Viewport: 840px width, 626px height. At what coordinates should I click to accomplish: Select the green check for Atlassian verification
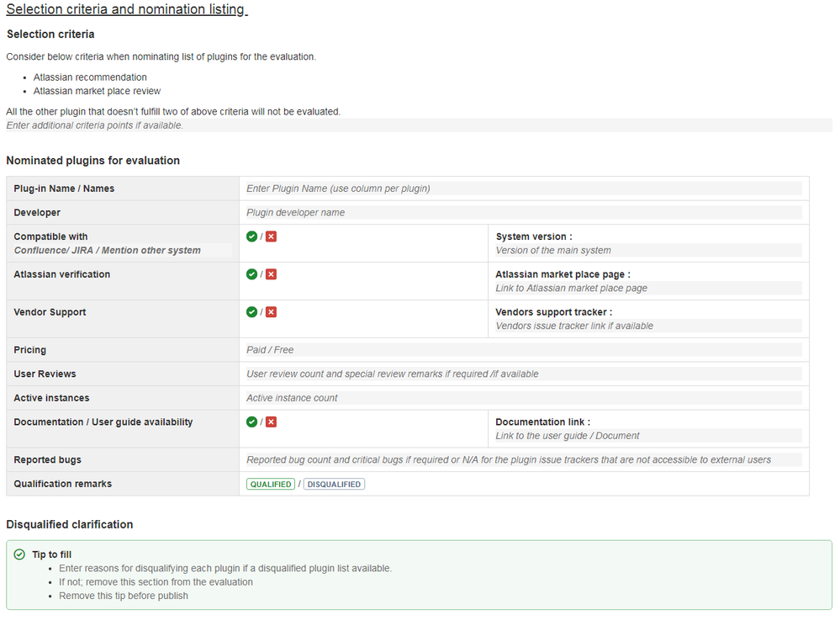coord(251,273)
